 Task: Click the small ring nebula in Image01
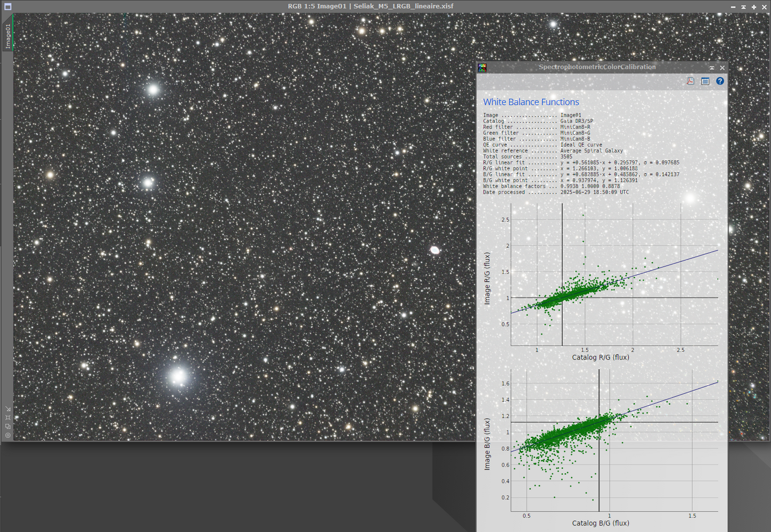(434, 250)
